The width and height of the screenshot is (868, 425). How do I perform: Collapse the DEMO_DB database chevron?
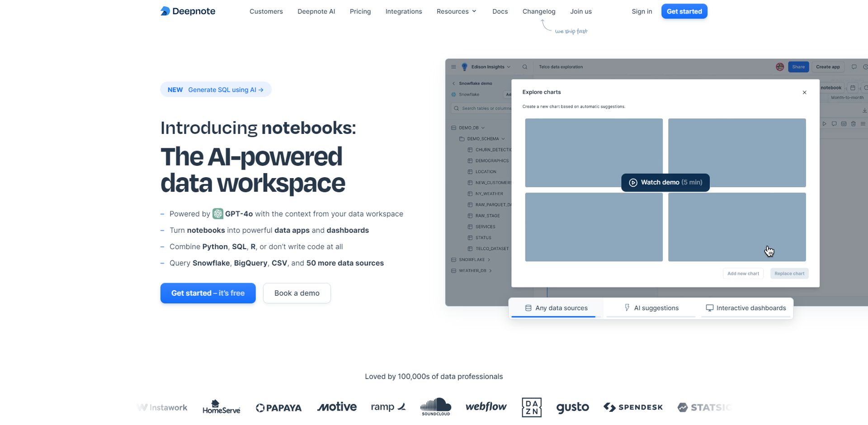[483, 128]
